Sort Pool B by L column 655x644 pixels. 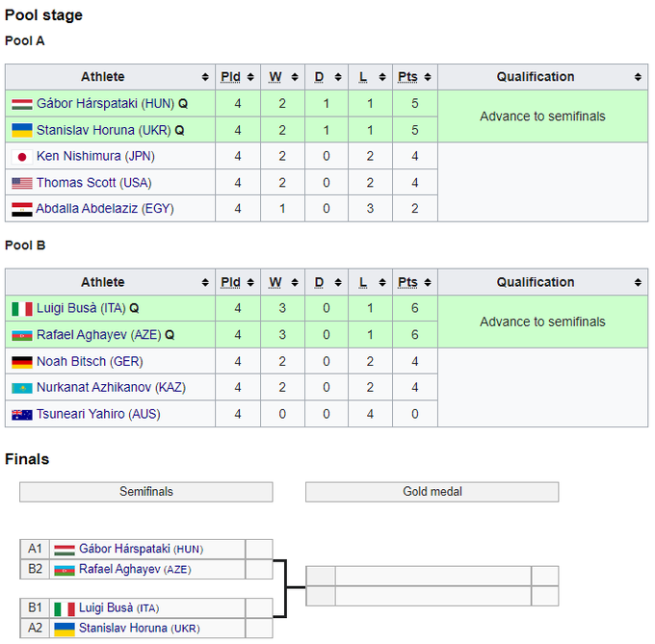click(x=382, y=283)
